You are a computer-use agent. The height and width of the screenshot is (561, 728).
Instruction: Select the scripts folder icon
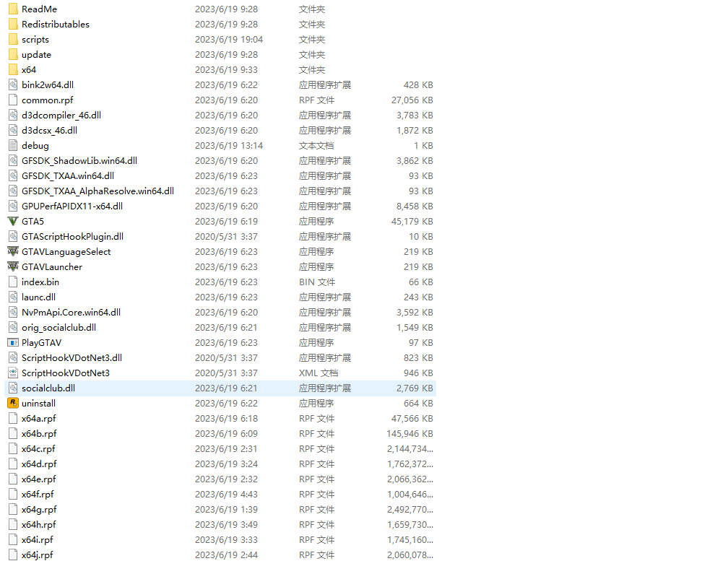click(x=13, y=40)
